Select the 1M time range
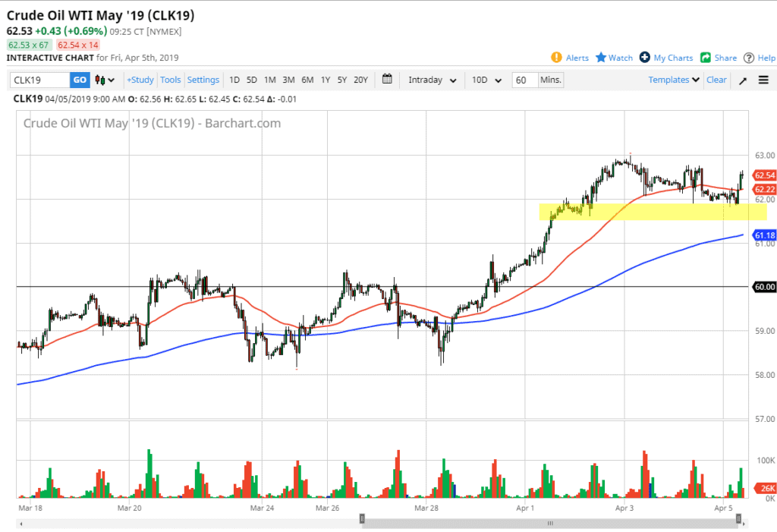Screen dimensions: 777x532 (269, 80)
